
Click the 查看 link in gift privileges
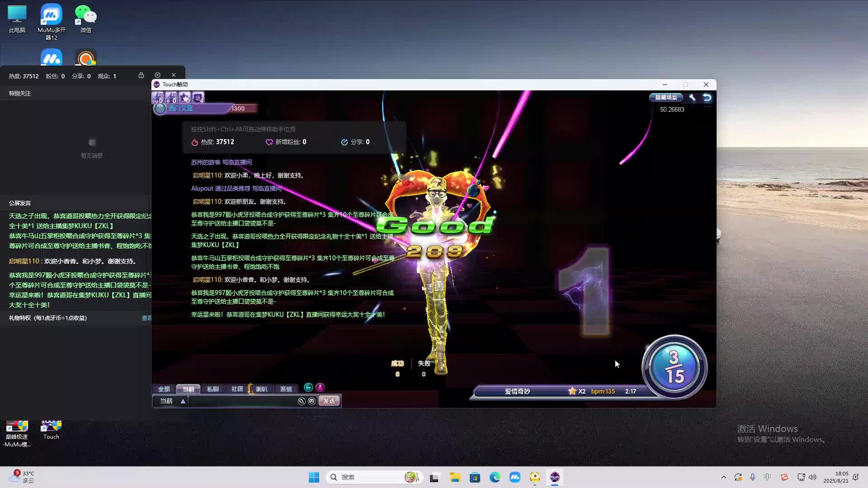146,318
